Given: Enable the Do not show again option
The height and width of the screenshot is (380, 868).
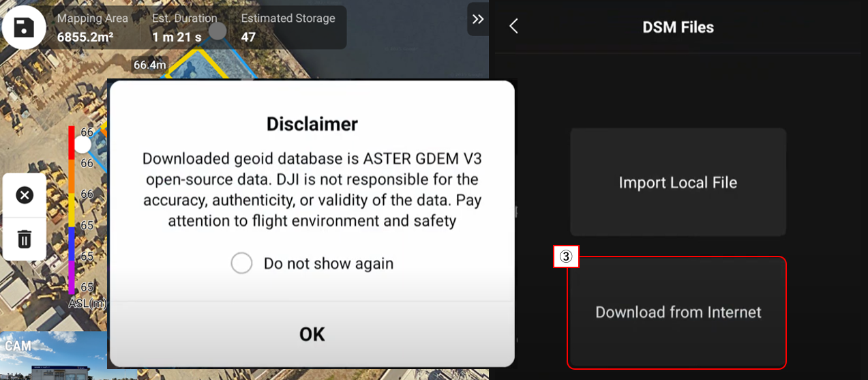Looking at the screenshot, I should tap(241, 263).
